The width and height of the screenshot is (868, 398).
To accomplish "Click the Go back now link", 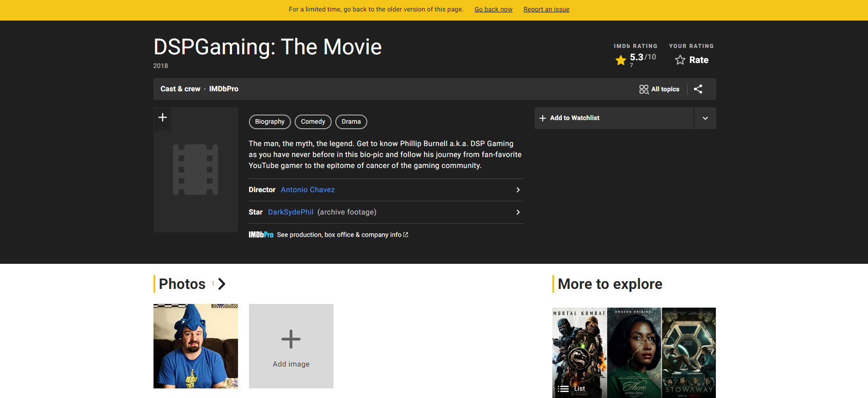I will coord(493,10).
